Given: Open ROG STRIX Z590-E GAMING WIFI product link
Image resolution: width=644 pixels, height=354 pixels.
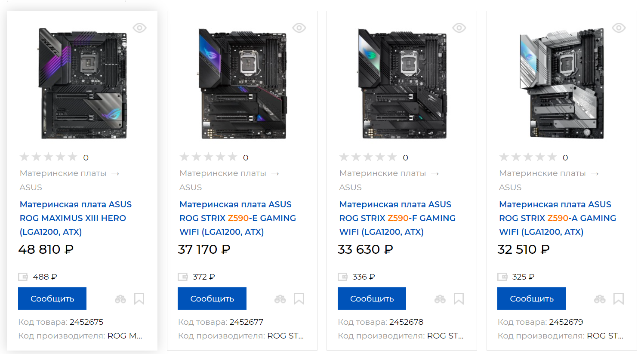Looking at the screenshot, I should 237,218.
